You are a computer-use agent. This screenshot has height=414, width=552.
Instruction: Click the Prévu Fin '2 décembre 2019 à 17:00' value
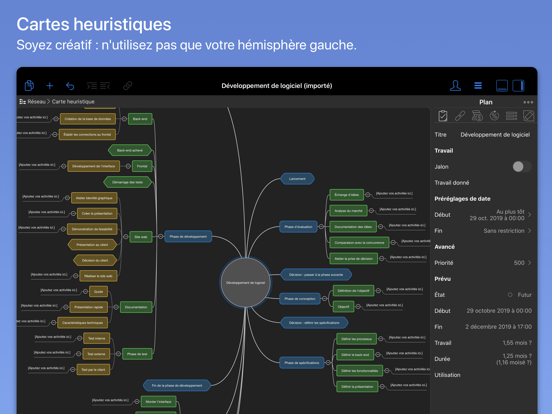point(498,327)
